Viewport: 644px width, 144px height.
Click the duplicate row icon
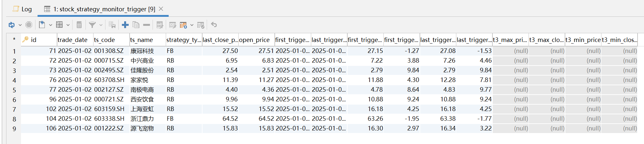click(x=136, y=25)
